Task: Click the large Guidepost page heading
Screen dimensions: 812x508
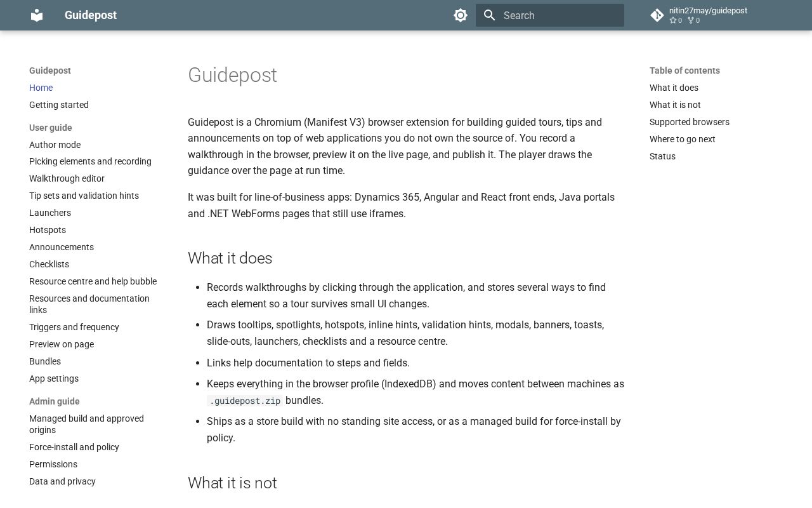Action: tap(232, 75)
